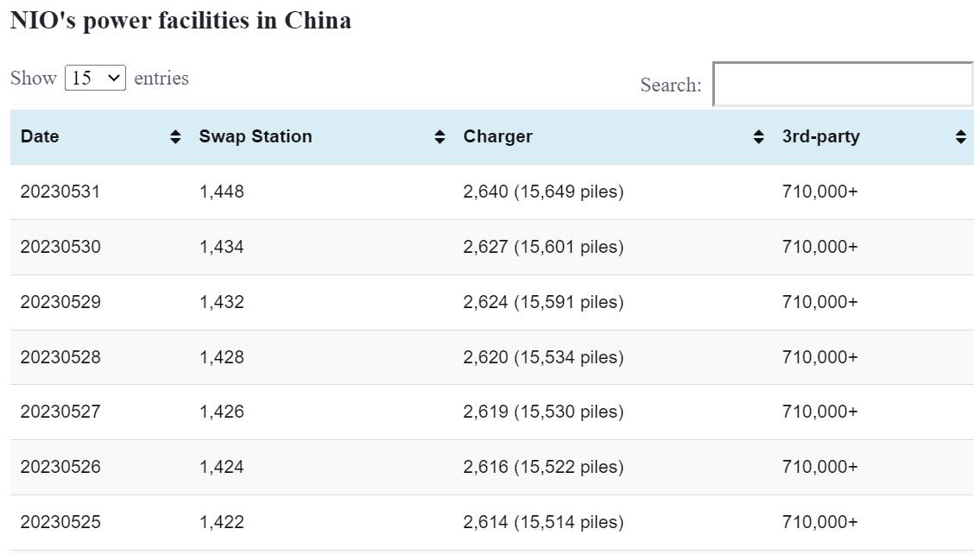This screenshot has width=980, height=554.
Task: Toggle sort arrows on Charger column
Action: click(758, 137)
